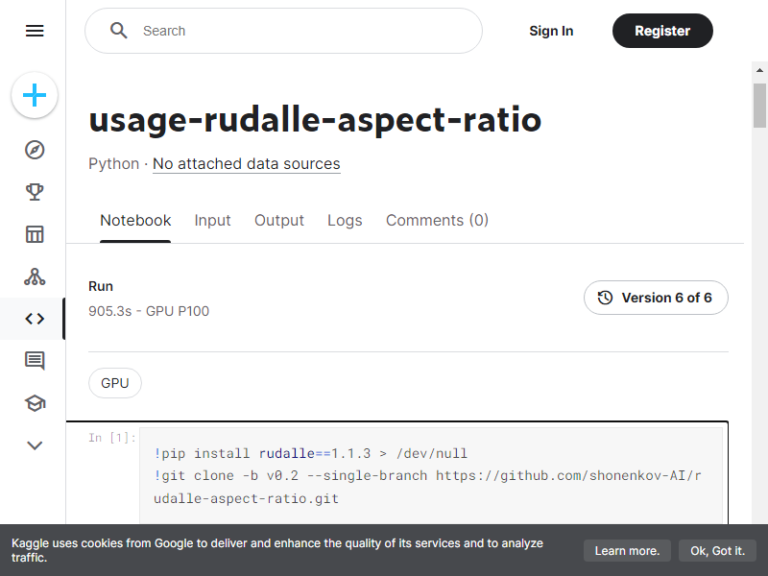Open Learn via the graduation cap icon
Viewport: 768px width, 576px height.
(34, 403)
